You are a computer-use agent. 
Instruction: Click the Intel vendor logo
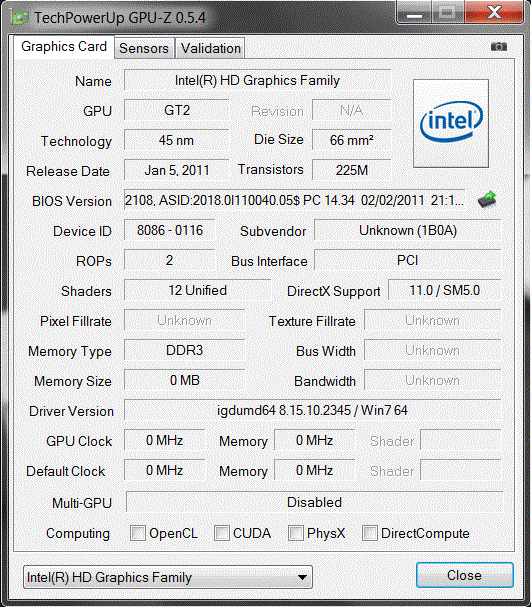451,123
